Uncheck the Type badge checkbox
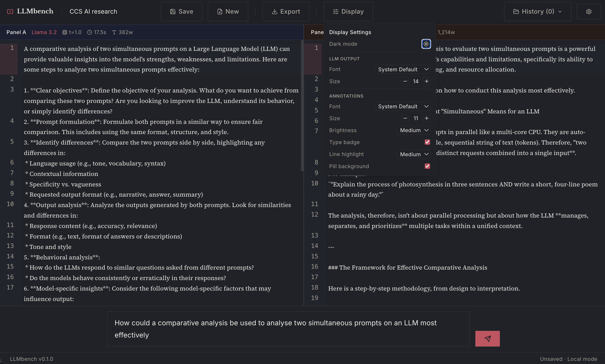605x364 pixels. click(x=427, y=142)
